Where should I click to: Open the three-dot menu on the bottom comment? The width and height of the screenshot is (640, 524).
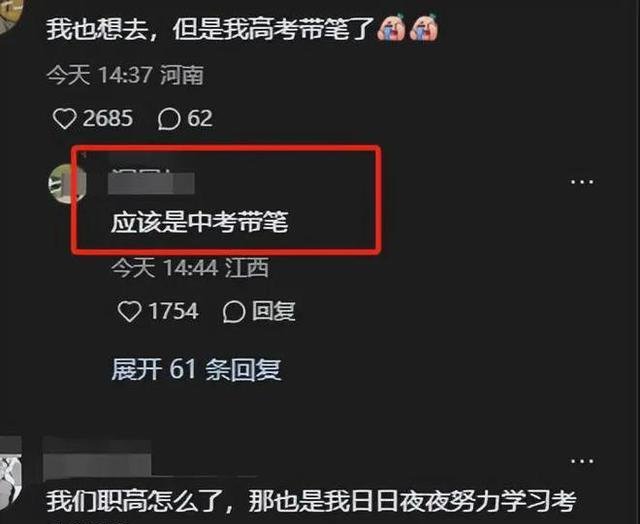pyautogui.click(x=582, y=462)
